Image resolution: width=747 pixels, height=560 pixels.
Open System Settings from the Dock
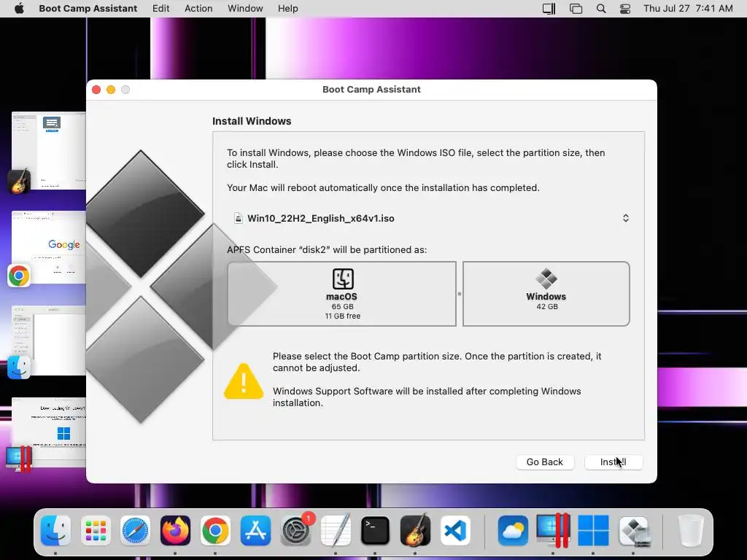pyautogui.click(x=295, y=530)
